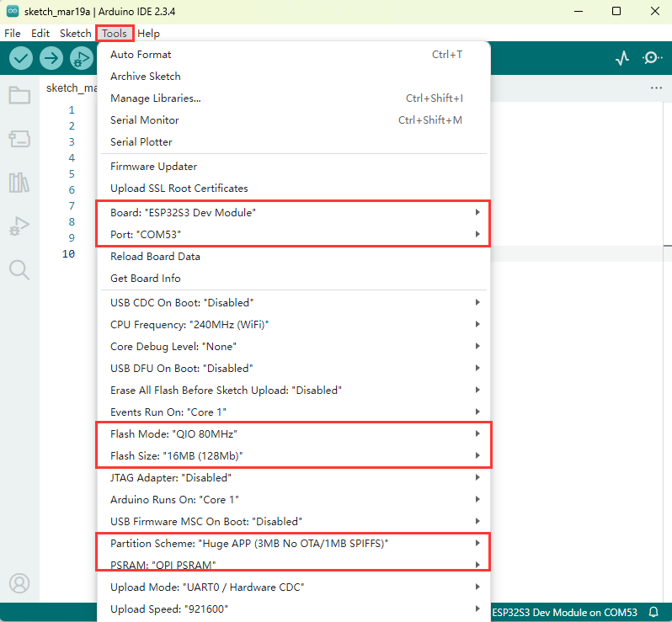
Task: Choose Upload SSL Root Certificates
Action: pyautogui.click(x=294, y=188)
